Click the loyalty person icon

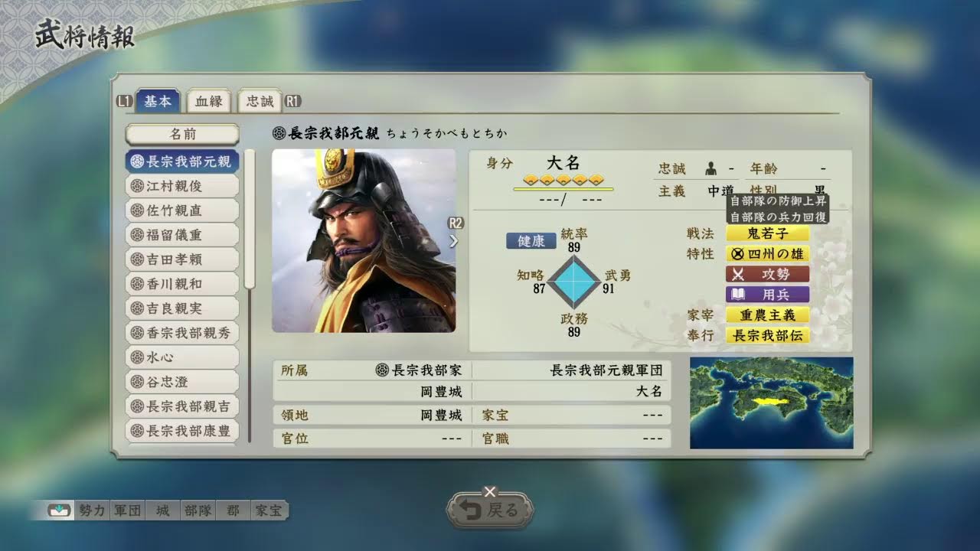point(710,168)
